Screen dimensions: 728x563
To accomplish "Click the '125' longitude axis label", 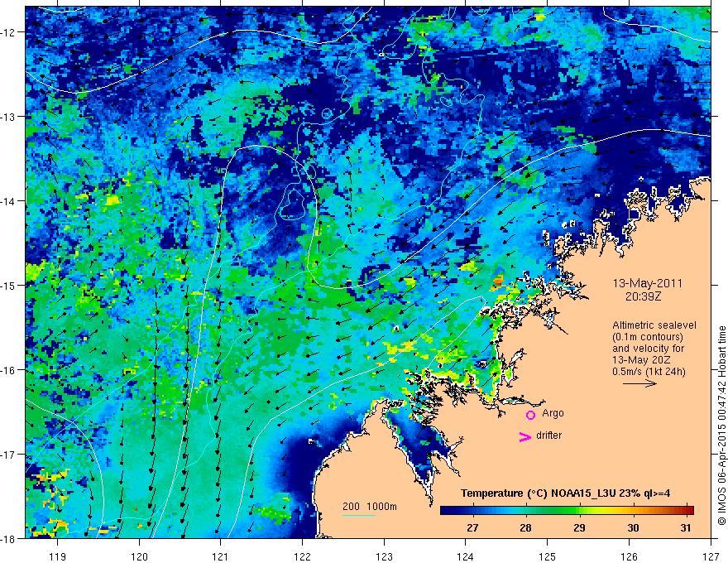I will pos(548,556).
